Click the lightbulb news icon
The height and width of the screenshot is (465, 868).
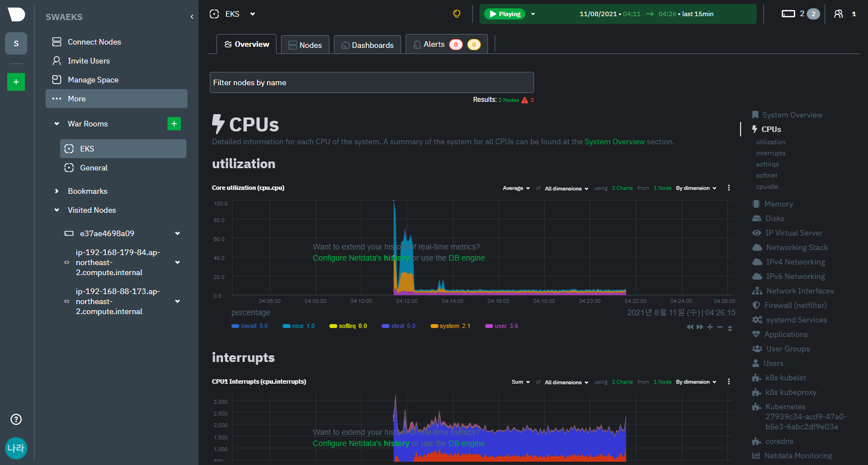pos(457,14)
